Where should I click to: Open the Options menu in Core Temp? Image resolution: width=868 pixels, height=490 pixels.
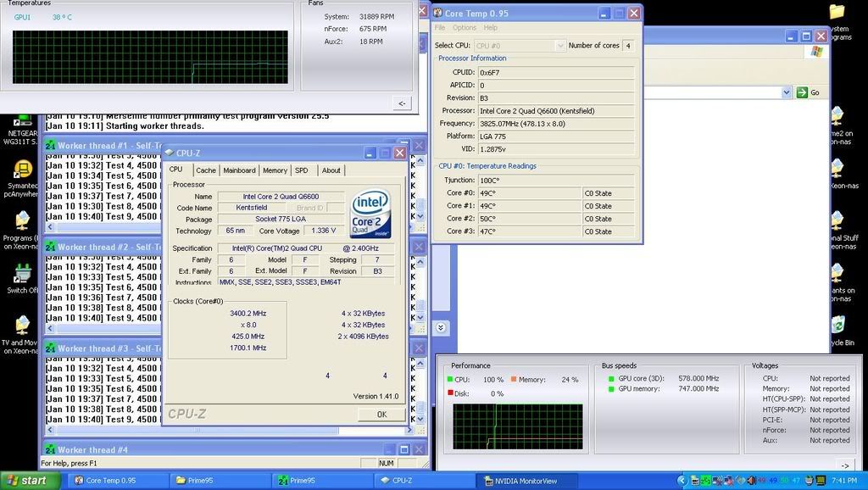(464, 28)
